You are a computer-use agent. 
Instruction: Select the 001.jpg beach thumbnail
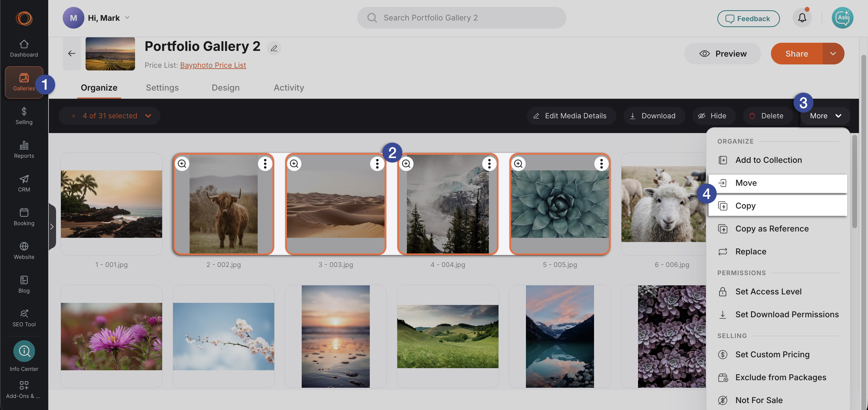coord(112,204)
